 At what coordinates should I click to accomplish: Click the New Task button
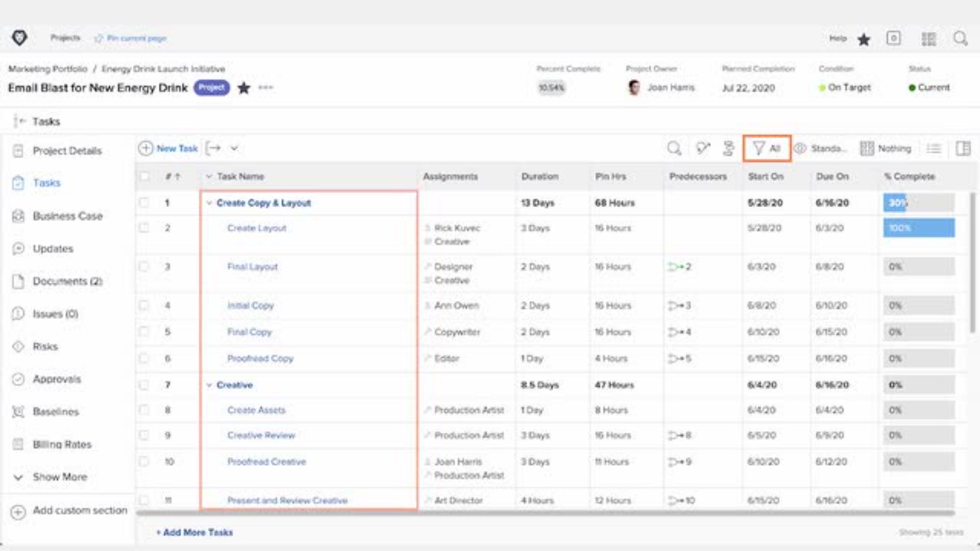click(x=168, y=148)
